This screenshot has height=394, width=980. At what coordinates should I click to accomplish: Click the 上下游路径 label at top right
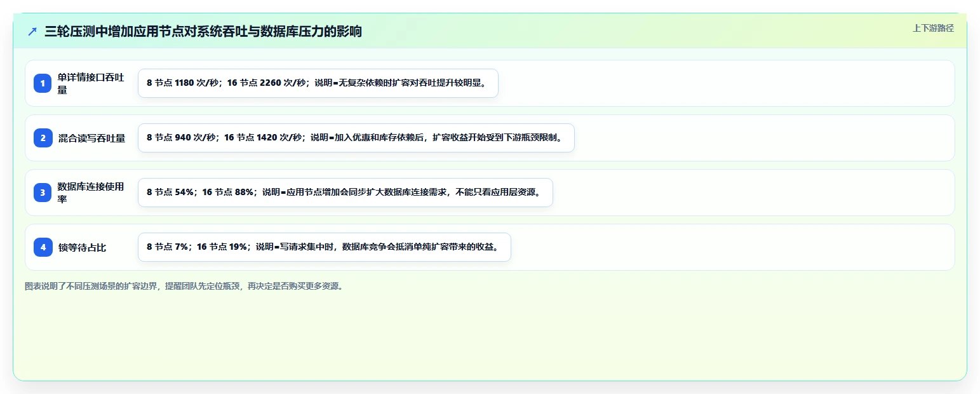[933, 28]
